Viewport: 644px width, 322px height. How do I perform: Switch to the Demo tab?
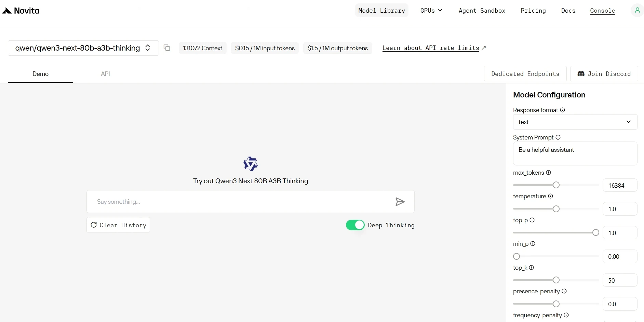point(40,74)
